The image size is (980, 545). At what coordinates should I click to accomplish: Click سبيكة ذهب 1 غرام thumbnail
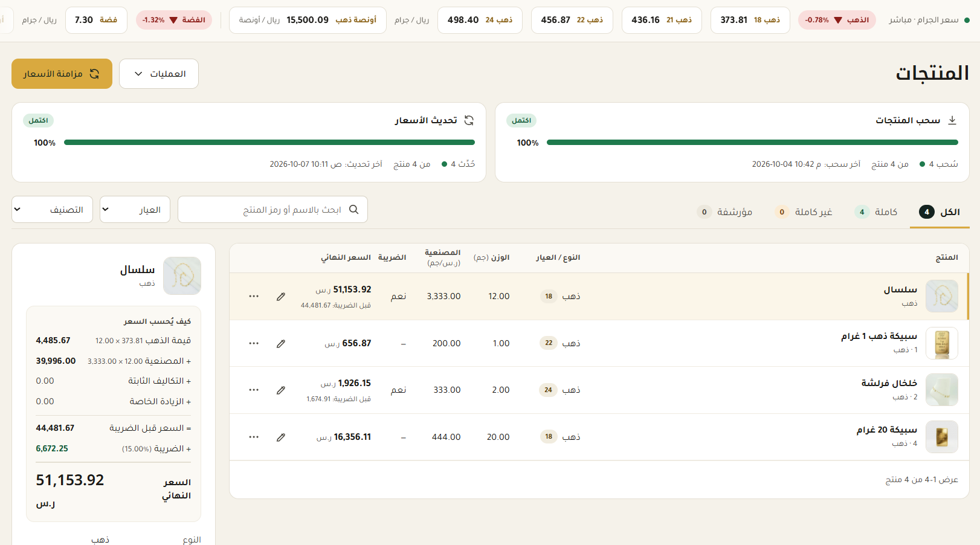pyautogui.click(x=942, y=343)
